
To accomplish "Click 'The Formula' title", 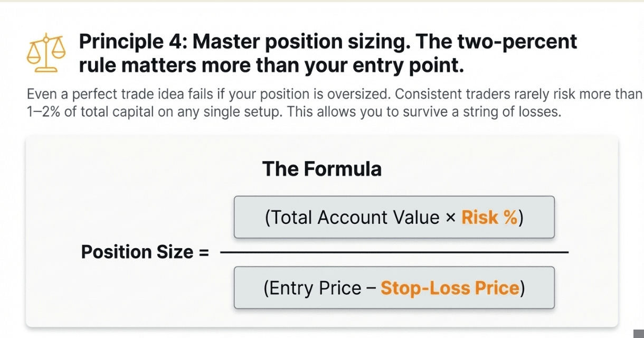I will (x=321, y=169).
